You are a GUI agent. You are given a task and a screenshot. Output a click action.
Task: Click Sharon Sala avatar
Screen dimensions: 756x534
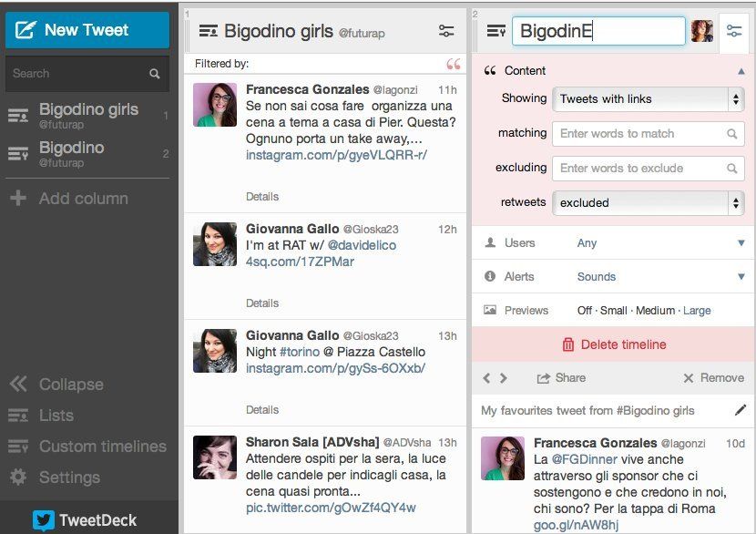(215, 457)
